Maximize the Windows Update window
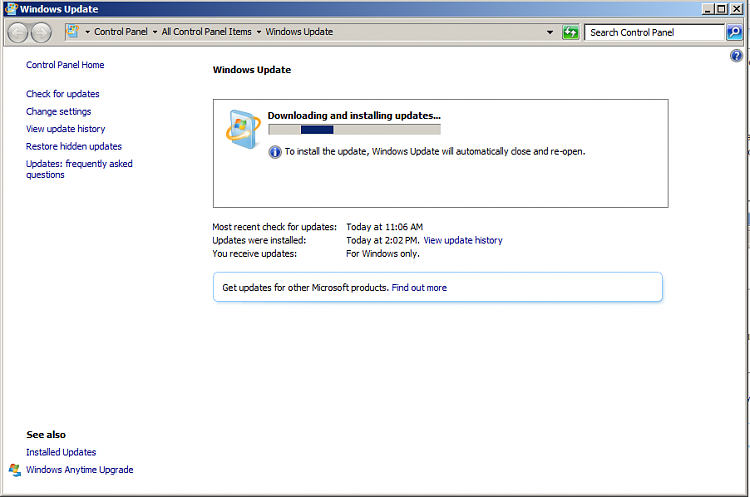This screenshot has width=750, height=497. (x=721, y=9)
